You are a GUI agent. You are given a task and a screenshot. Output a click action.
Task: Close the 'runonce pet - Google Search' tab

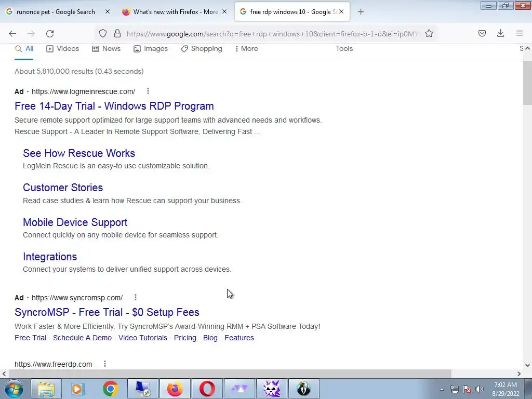coord(108,11)
